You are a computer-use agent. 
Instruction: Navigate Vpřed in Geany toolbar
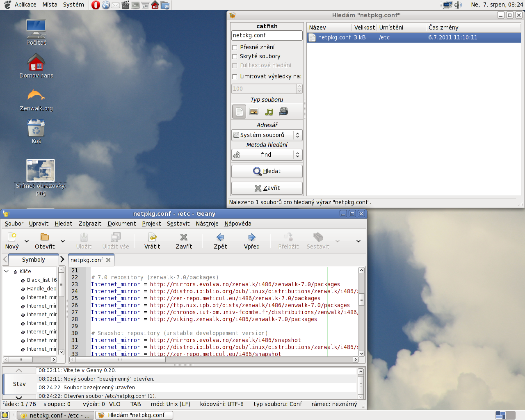click(x=252, y=241)
